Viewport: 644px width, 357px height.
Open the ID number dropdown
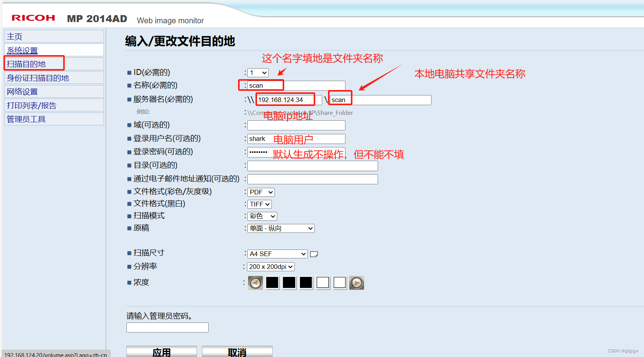coord(258,73)
